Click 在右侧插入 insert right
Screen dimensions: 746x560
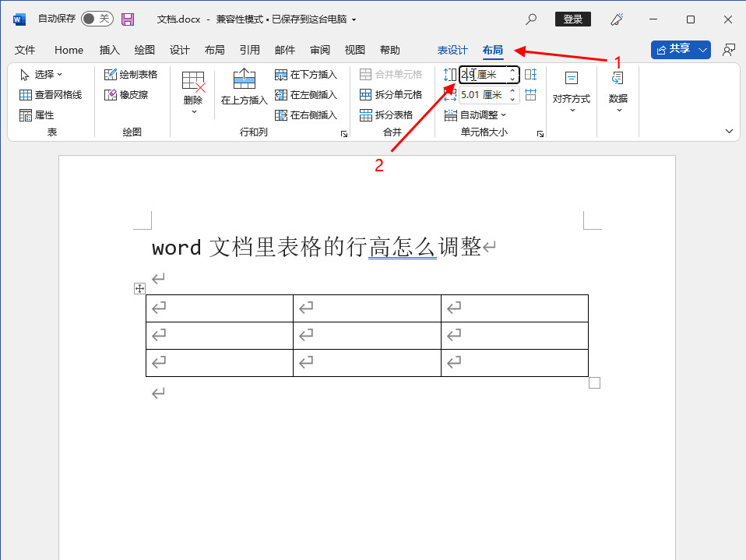306,115
